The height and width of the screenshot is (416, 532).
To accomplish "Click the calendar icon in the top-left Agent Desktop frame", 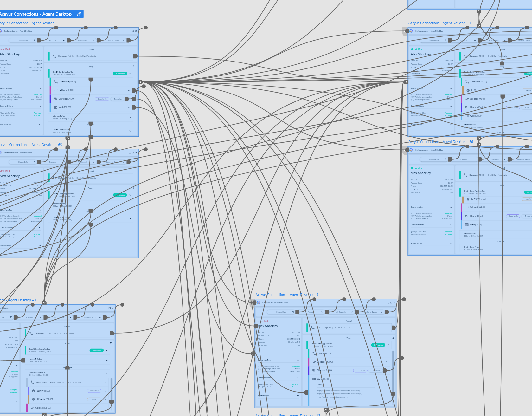I will tap(35, 40).
